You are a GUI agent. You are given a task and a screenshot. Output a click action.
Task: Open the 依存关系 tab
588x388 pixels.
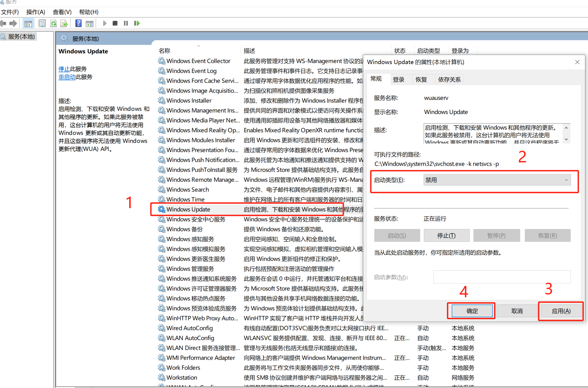point(449,79)
